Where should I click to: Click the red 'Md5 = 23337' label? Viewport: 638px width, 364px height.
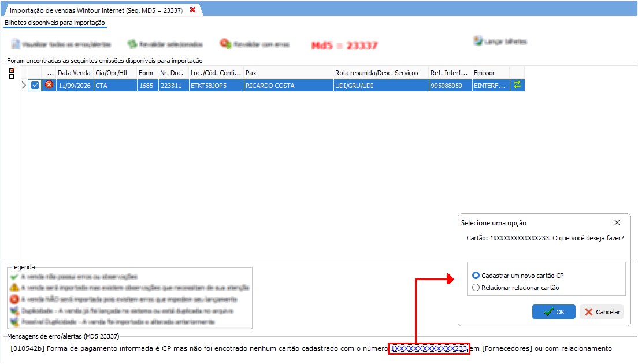344,45
